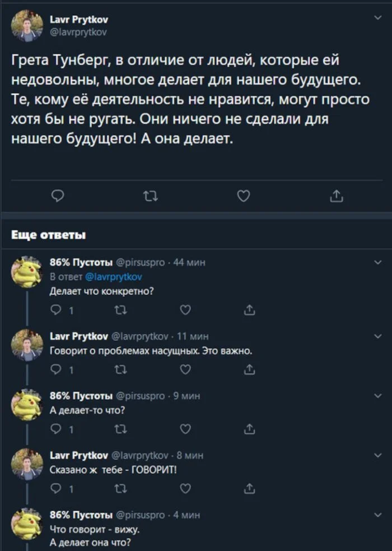Like the 'Делает что конкретно?' reply
The image size is (392, 551).
coord(185,309)
